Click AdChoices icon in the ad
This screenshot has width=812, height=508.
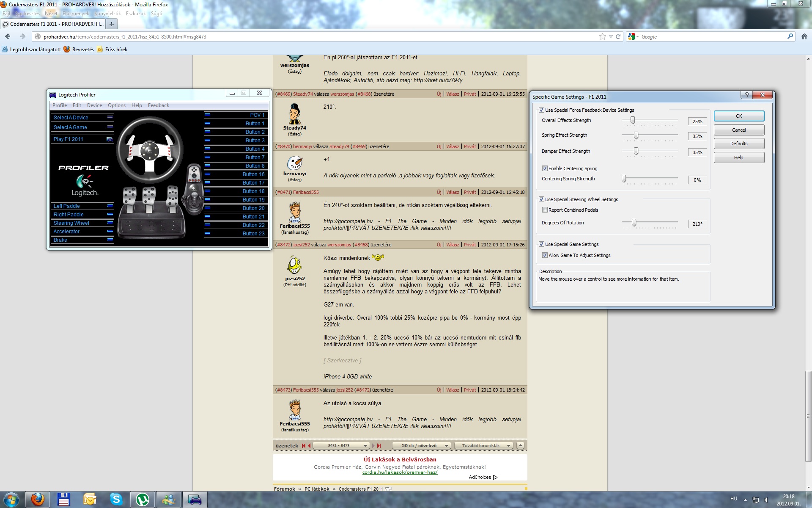coord(495,477)
